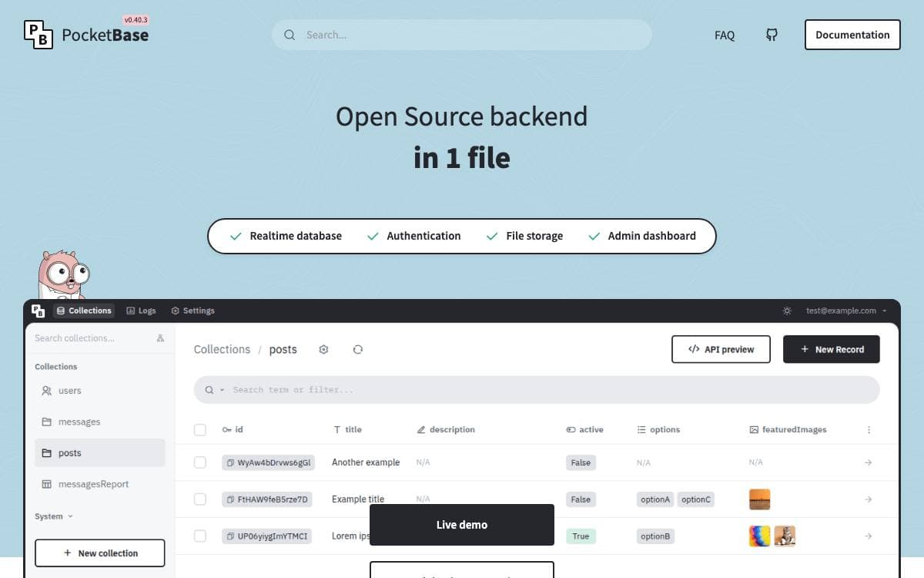Click the optionC tag
924x578 pixels.
click(x=696, y=499)
